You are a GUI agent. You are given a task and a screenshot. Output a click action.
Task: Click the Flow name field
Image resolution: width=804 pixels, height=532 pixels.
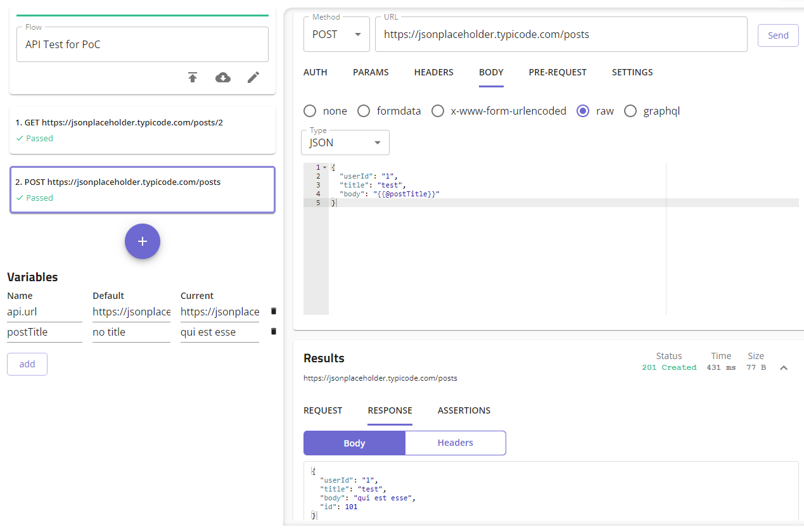click(143, 44)
